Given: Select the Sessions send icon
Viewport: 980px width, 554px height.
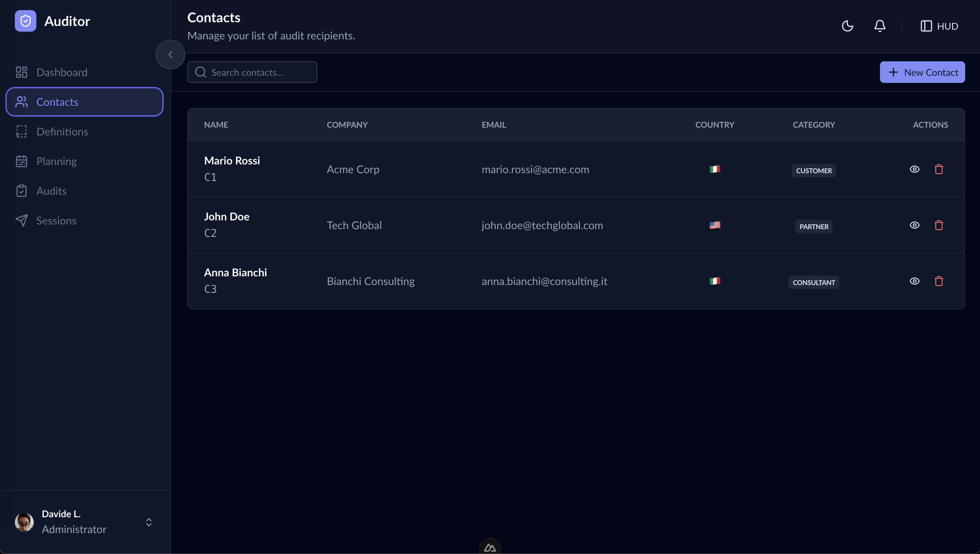Looking at the screenshot, I should [21, 220].
